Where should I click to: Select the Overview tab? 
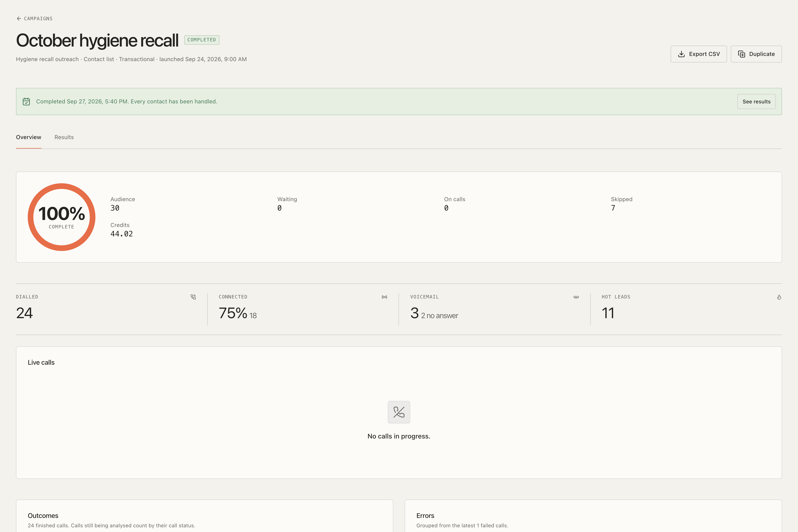29,137
